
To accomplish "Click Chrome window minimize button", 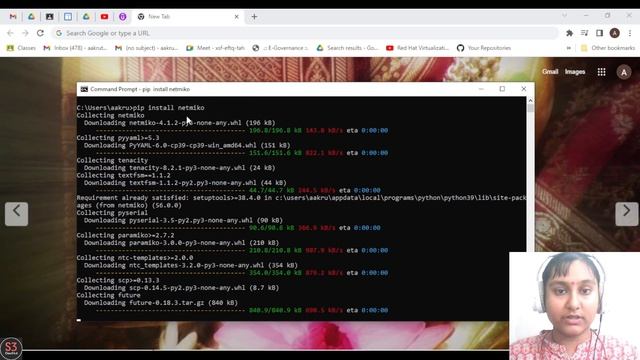I will [x=586, y=16].
